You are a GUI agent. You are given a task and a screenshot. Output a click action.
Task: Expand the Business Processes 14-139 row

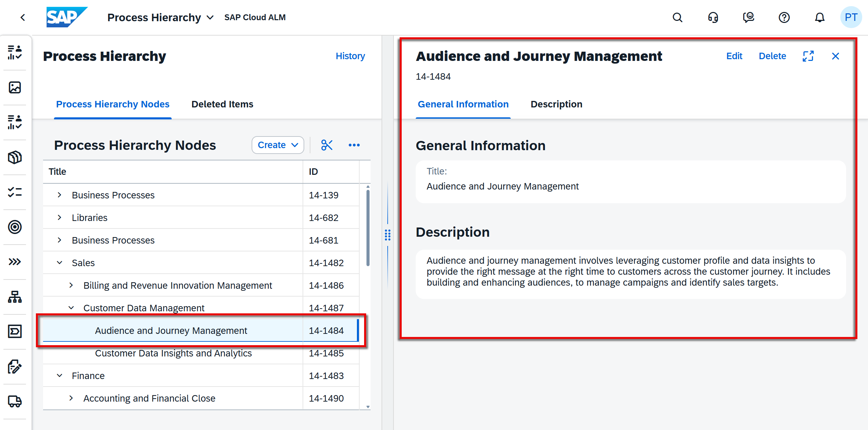(x=59, y=195)
